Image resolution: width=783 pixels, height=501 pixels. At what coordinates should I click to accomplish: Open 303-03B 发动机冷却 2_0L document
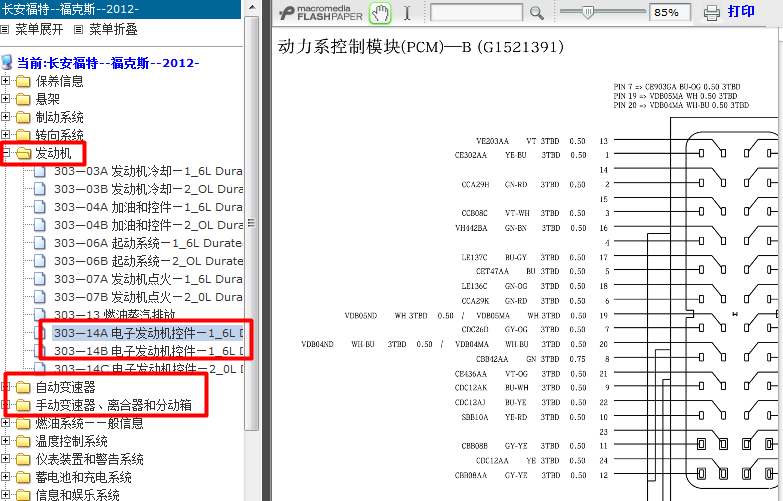pos(148,189)
